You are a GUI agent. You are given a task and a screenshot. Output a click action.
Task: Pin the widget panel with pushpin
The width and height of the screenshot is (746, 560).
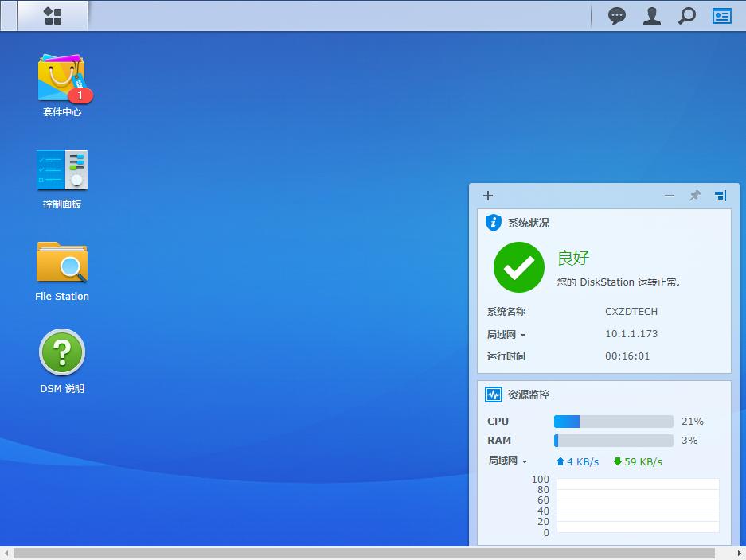(x=695, y=196)
